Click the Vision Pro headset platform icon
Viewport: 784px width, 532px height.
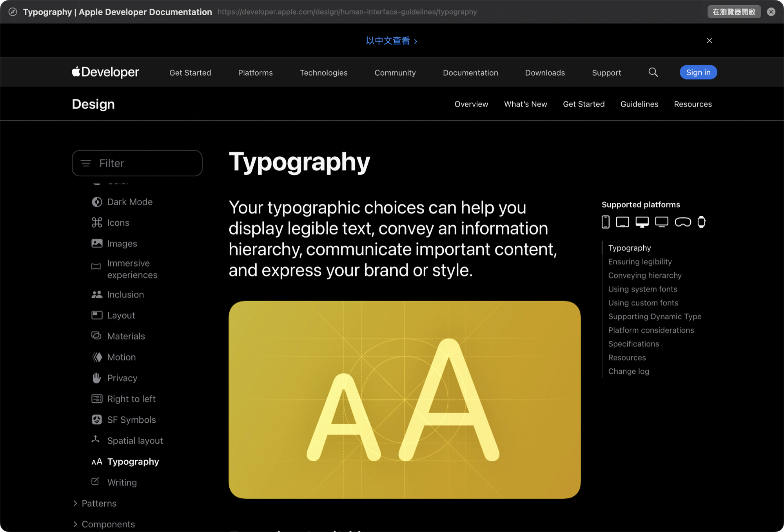click(683, 222)
